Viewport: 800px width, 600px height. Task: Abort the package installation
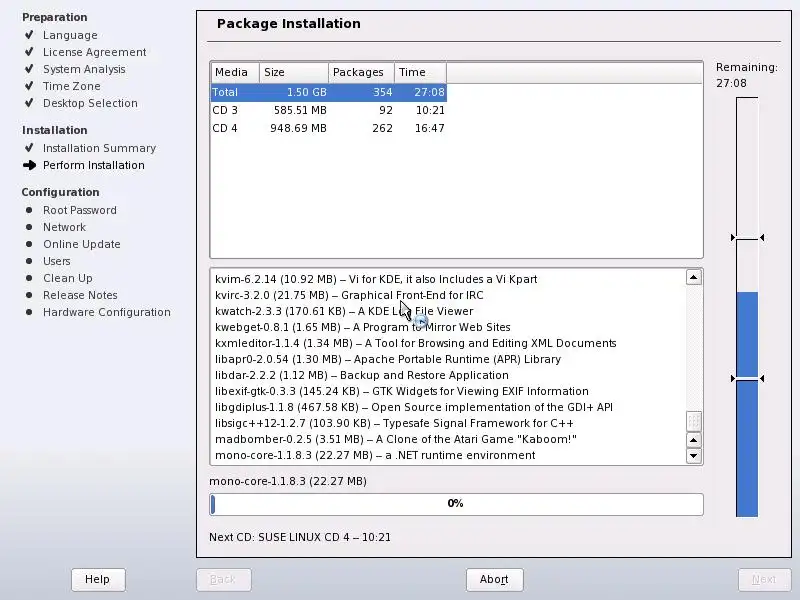[x=494, y=579]
